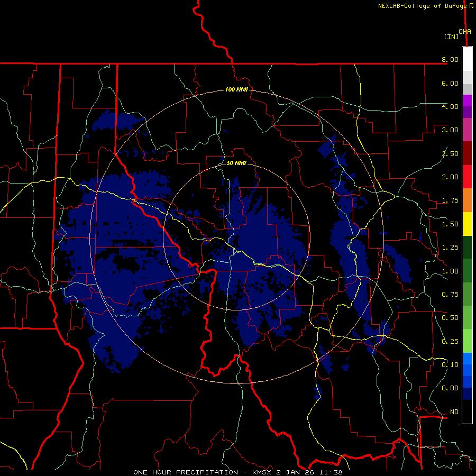Click the ONE HOUR PRECIPITATION caption at bottom

point(238,472)
